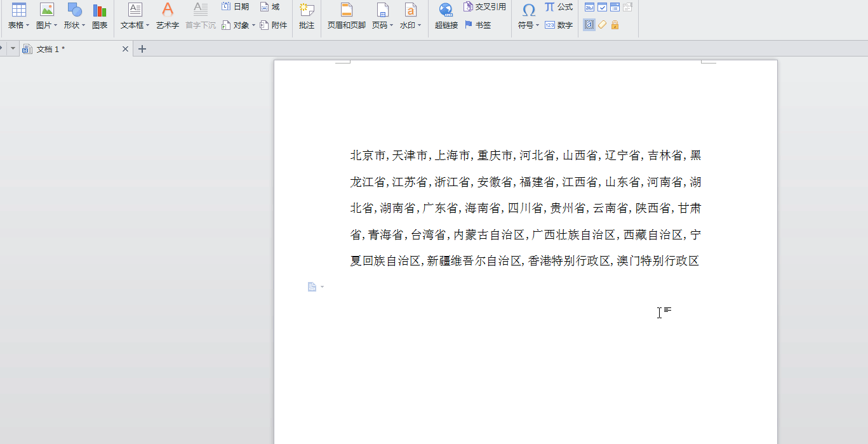868x444 pixels.
Task: Insert a checkbox form field
Action: [x=602, y=7]
